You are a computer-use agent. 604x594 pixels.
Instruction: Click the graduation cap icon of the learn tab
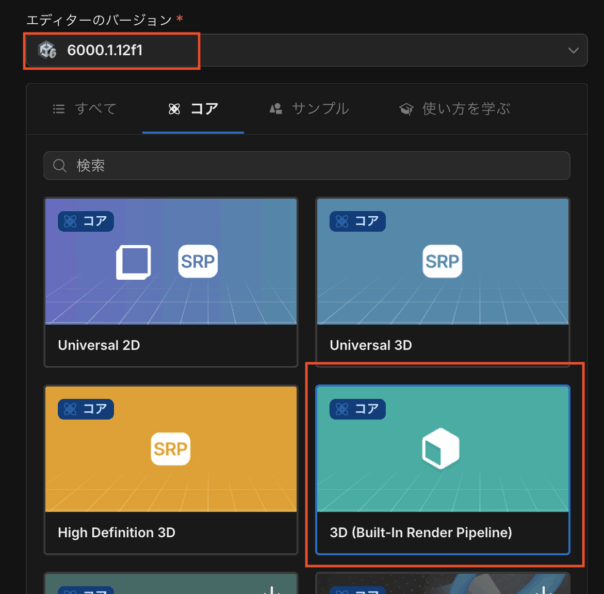pyautogui.click(x=406, y=109)
